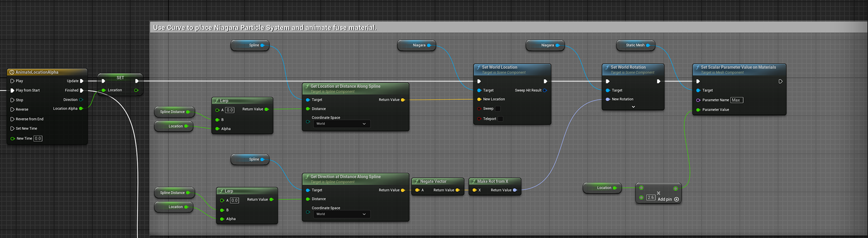Click the Negate Vector Return Value pin
The width and height of the screenshot is (868, 238).
tap(458, 190)
